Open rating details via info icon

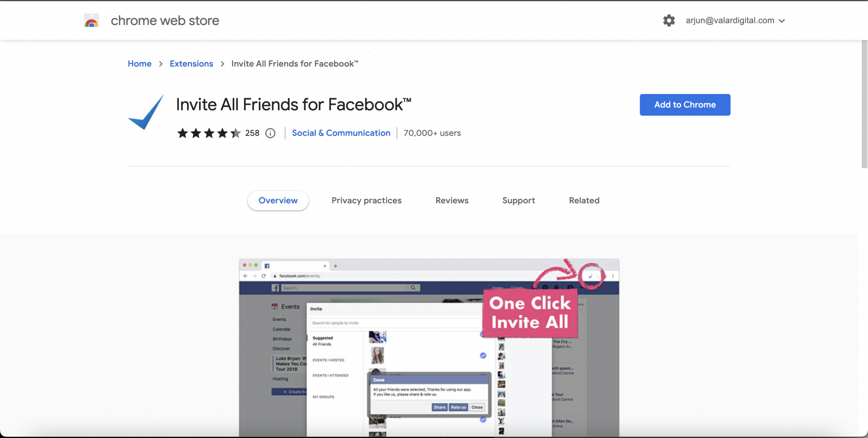(270, 133)
